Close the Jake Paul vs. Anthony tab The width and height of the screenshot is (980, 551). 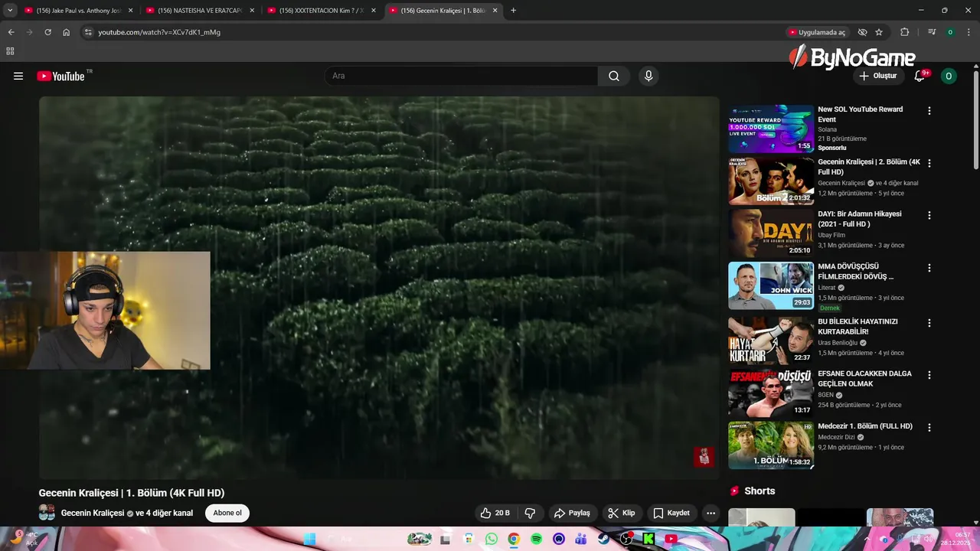130,11
